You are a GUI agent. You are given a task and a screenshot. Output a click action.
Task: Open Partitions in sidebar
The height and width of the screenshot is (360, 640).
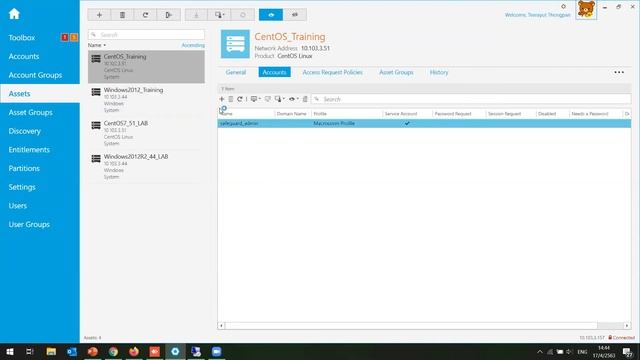(24, 168)
